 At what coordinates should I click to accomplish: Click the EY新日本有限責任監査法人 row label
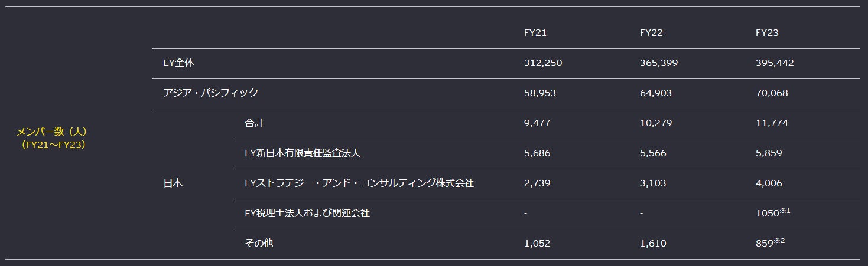tap(302, 153)
